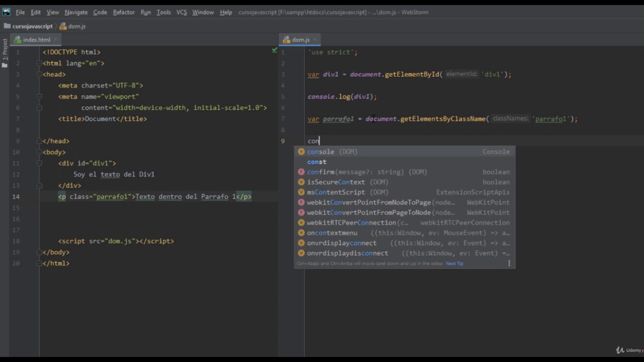Click the 'use strict' line in dom.js
The width and height of the screenshot is (644, 362).
point(333,52)
